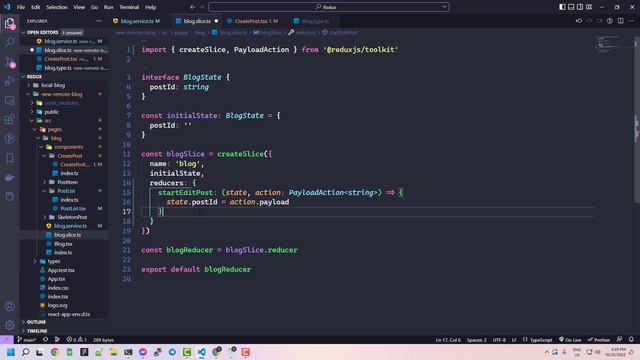The image size is (640, 360).
Task: Open the Terminal menu
Action: coord(129,7)
